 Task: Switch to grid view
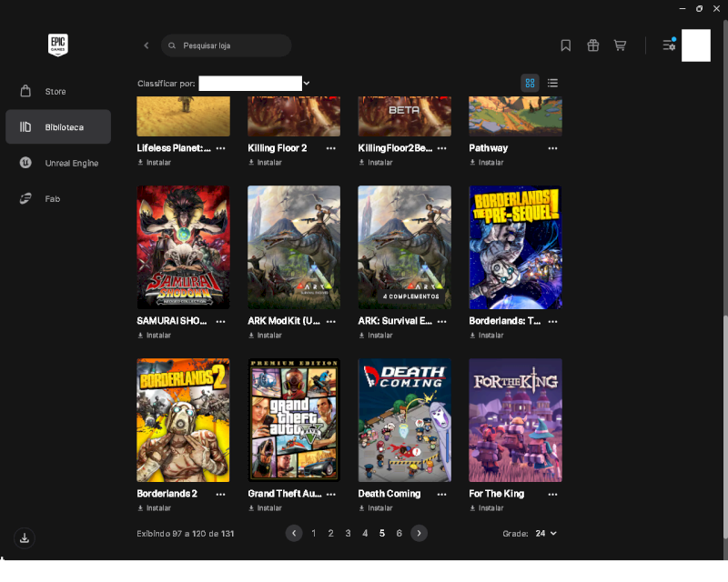[530, 83]
